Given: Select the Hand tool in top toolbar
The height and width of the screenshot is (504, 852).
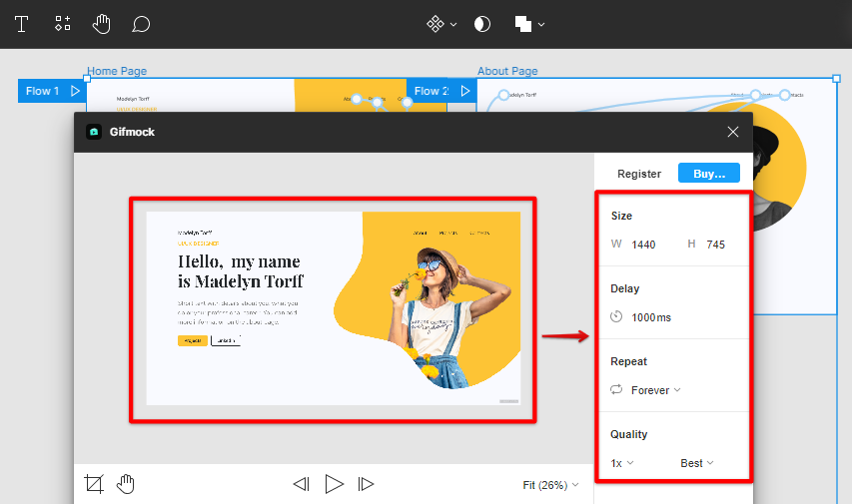Looking at the screenshot, I should click(x=101, y=23).
